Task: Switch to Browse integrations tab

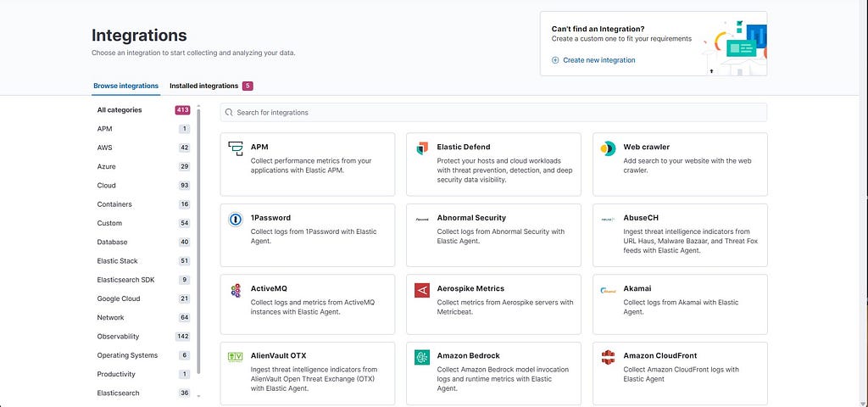Action: [x=125, y=86]
